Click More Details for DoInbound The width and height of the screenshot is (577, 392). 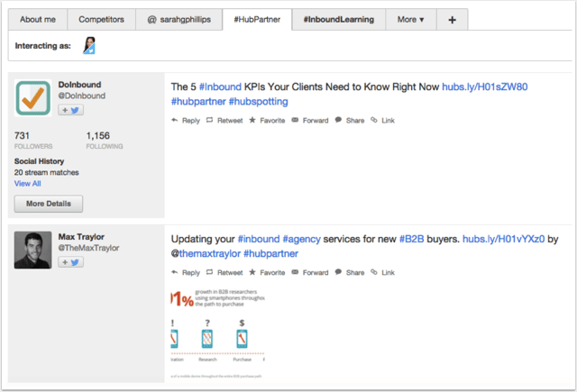48,204
